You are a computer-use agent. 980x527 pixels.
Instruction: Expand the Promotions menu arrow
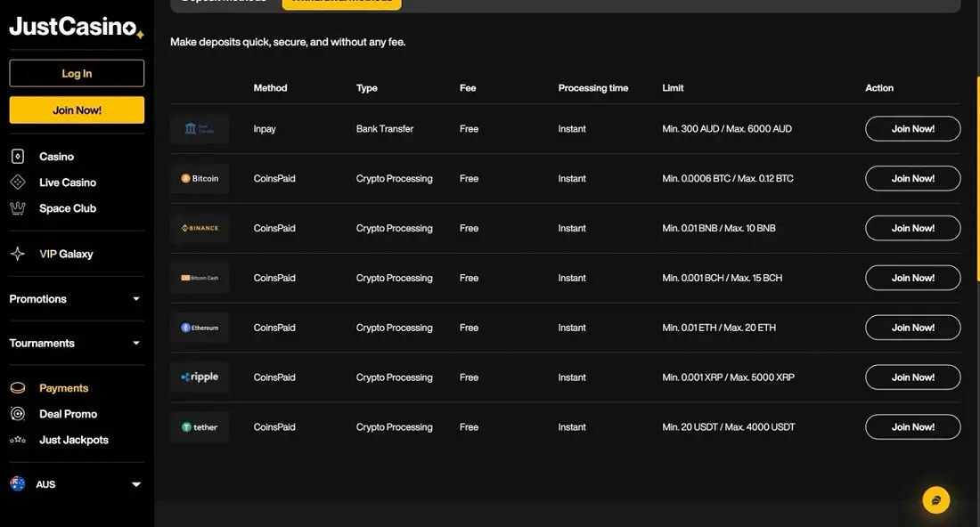coord(136,299)
